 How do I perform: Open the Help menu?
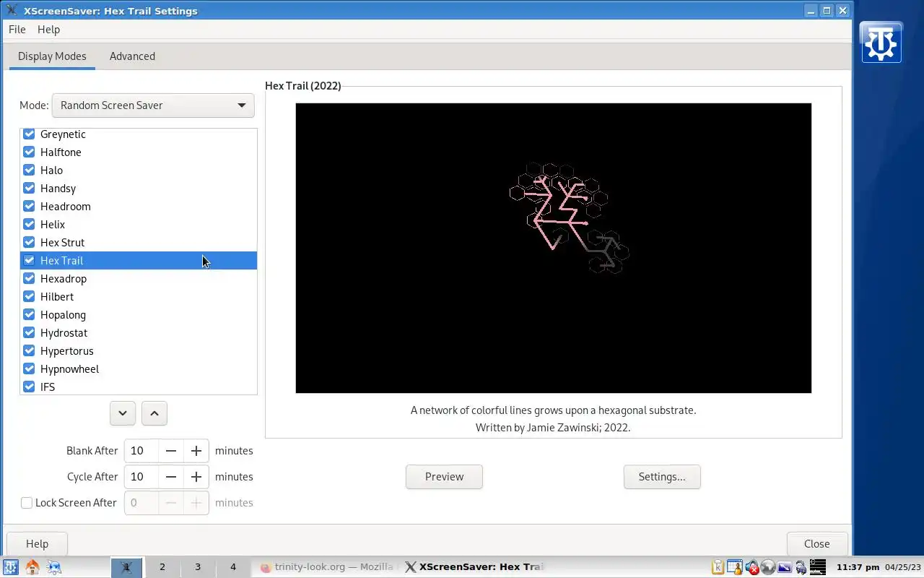point(48,30)
